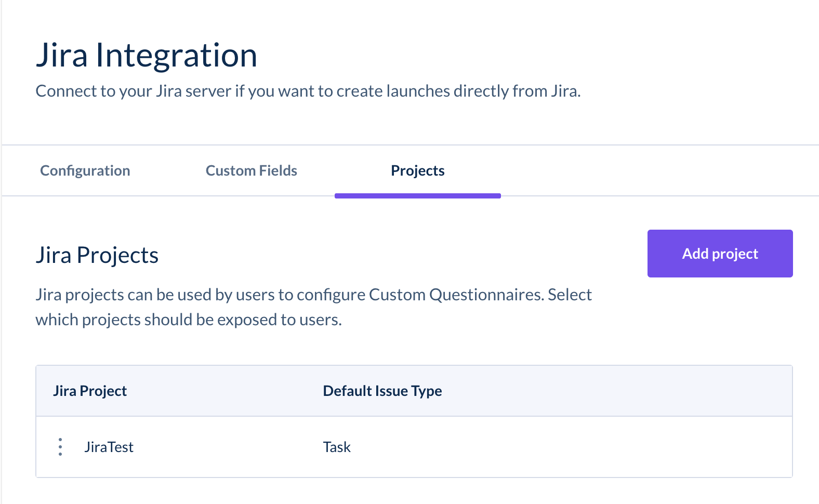Open the Custom Fields tab
The width and height of the screenshot is (819, 504).
tap(252, 171)
